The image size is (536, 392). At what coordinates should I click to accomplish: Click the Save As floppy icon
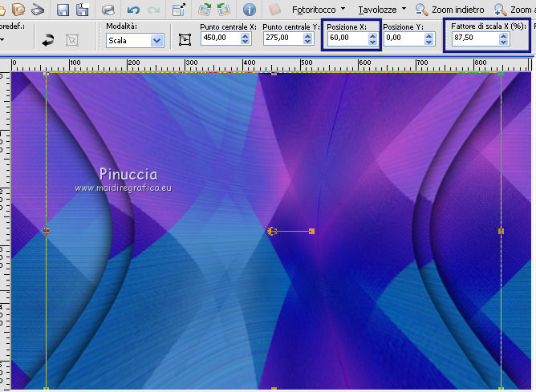tap(82, 10)
